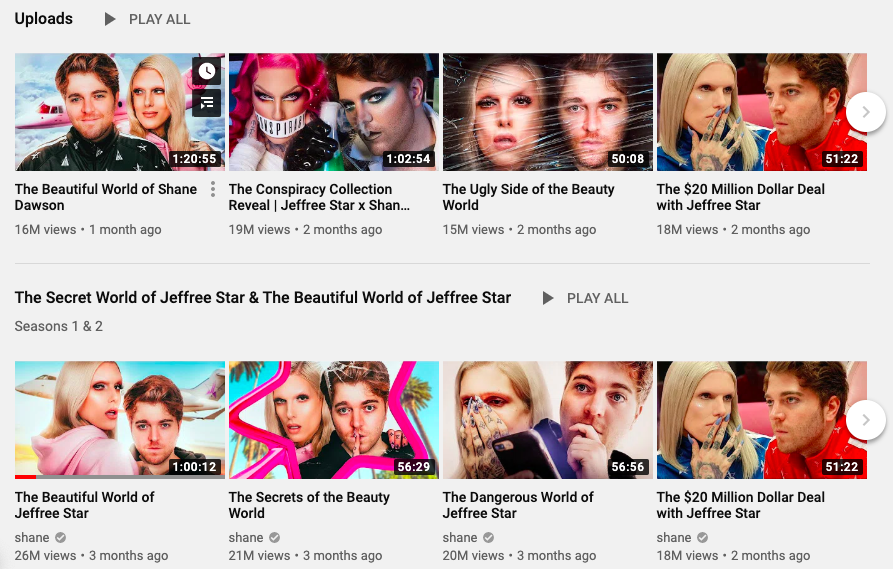Click the 56:56 Dangerous World thumbnail
The image size is (893, 569).
548,420
